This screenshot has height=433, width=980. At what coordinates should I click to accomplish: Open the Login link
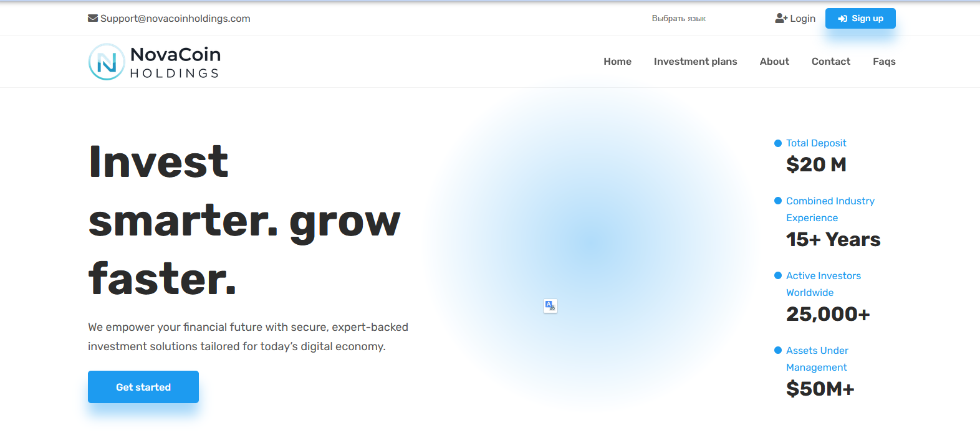[x=802, y=19]
